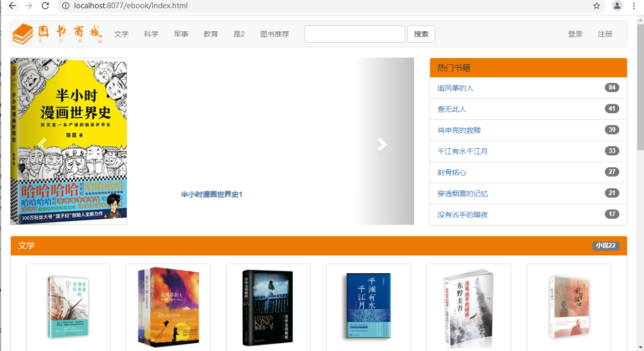This screenshot has width=644, height=351.
Task: Click the 搜索 search button
Action: tap(421, 34)
